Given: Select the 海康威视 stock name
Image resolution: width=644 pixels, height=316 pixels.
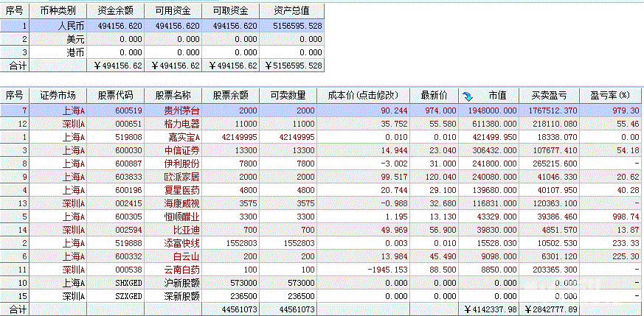Looking at the screenshot, I should point(181,203).
